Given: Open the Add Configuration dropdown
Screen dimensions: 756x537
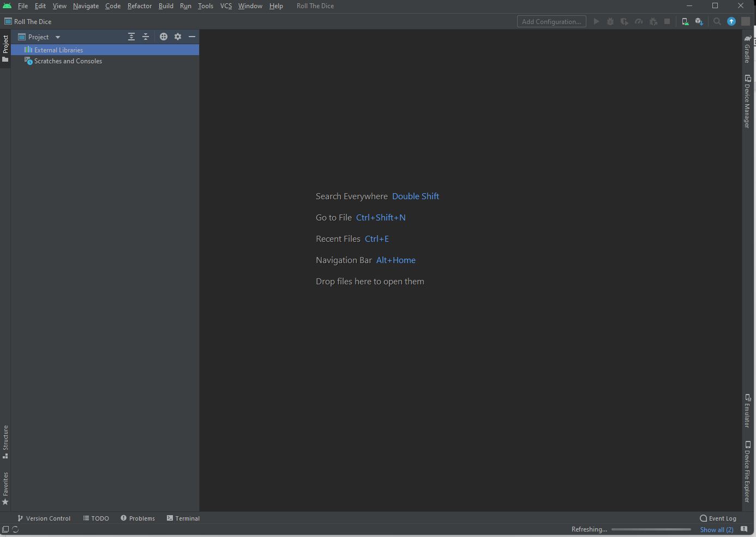Looking at the screenshot, I should coord(551,21).
